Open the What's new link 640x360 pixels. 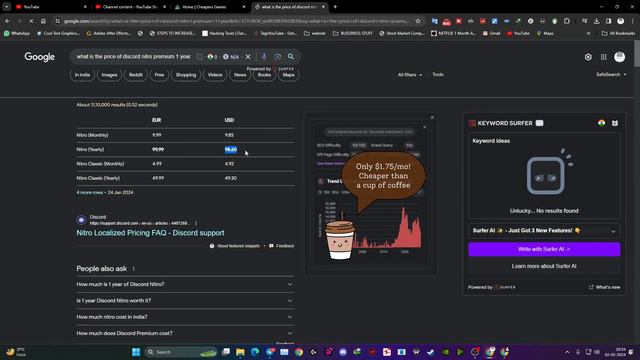pos(604,287)
